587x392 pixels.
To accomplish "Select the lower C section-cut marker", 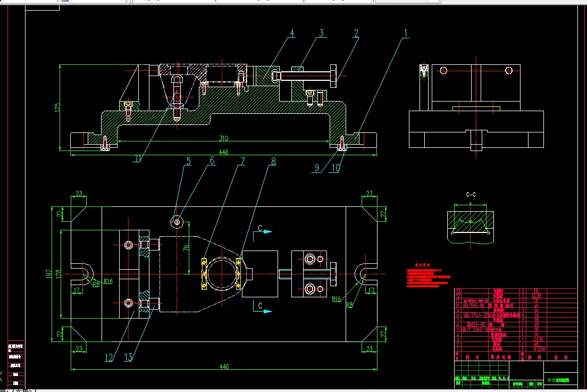I will pyautogui.click(x=260, y=305).
